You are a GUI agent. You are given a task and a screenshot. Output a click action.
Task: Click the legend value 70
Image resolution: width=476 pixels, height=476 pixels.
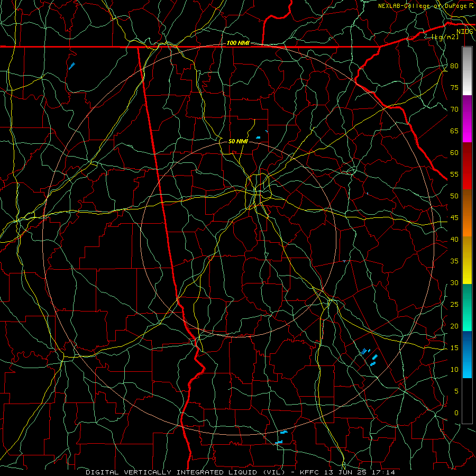[454, 109]
